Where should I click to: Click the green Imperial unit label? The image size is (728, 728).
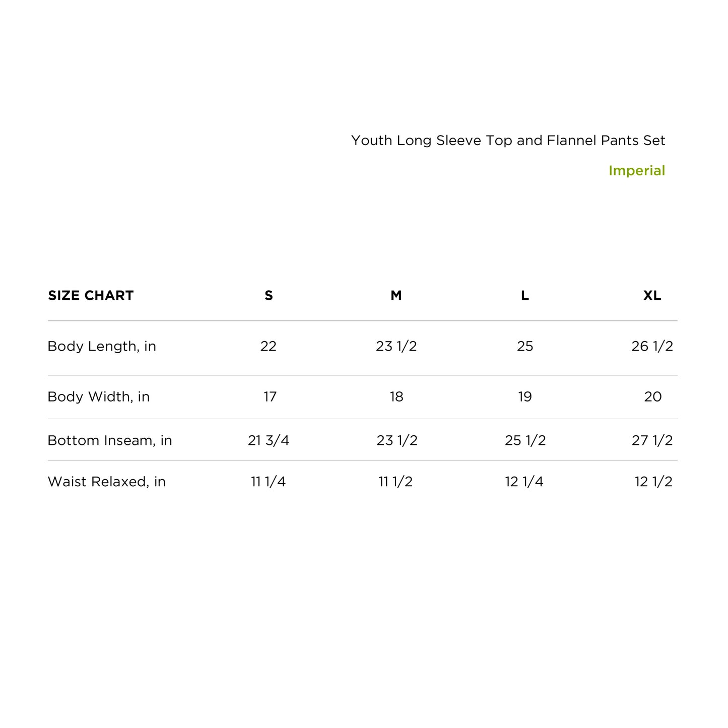point(636,171)
